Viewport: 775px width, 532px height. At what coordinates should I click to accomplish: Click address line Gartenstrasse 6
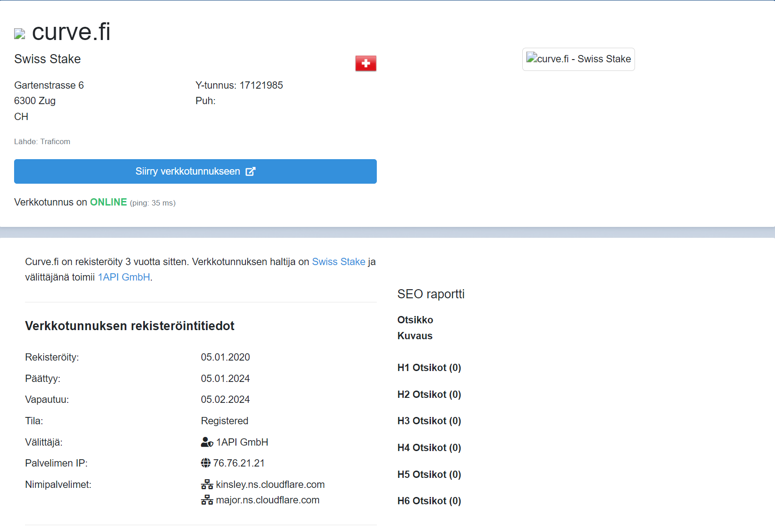(49, 85)
